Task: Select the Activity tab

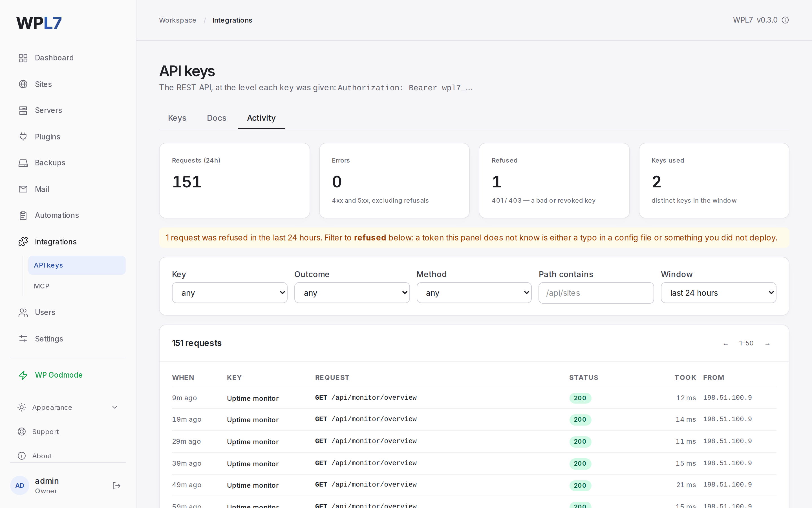Action: [261, 118]
